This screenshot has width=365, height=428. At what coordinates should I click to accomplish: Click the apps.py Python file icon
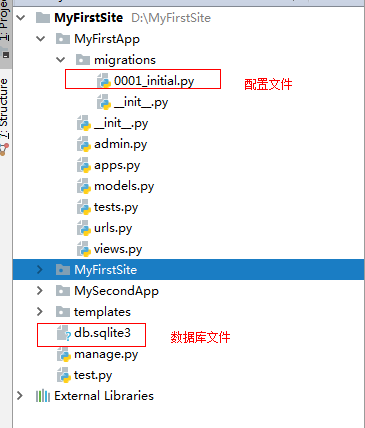pyautogui.click(x=84, y=165)
